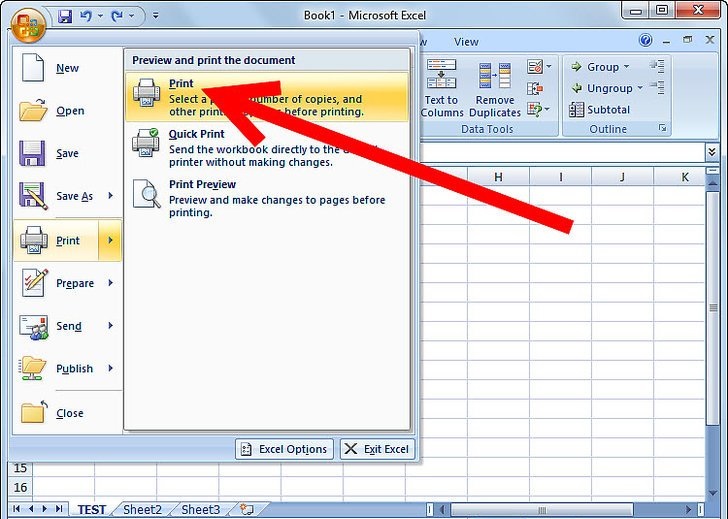Click the Exit Excel button
This screenshot has height=519, width=728.
(377, 449)
